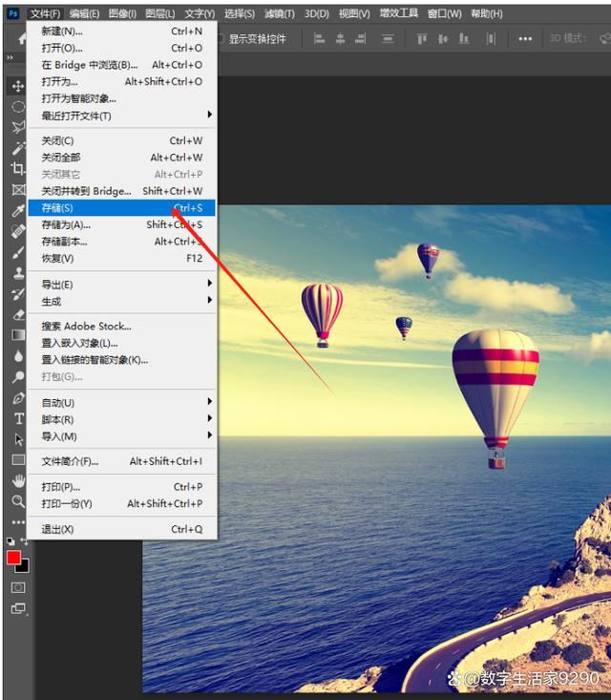611x700 pixels.
Task: Click 搜索 Adobe Stock... entry
Action: pos(86,327)
